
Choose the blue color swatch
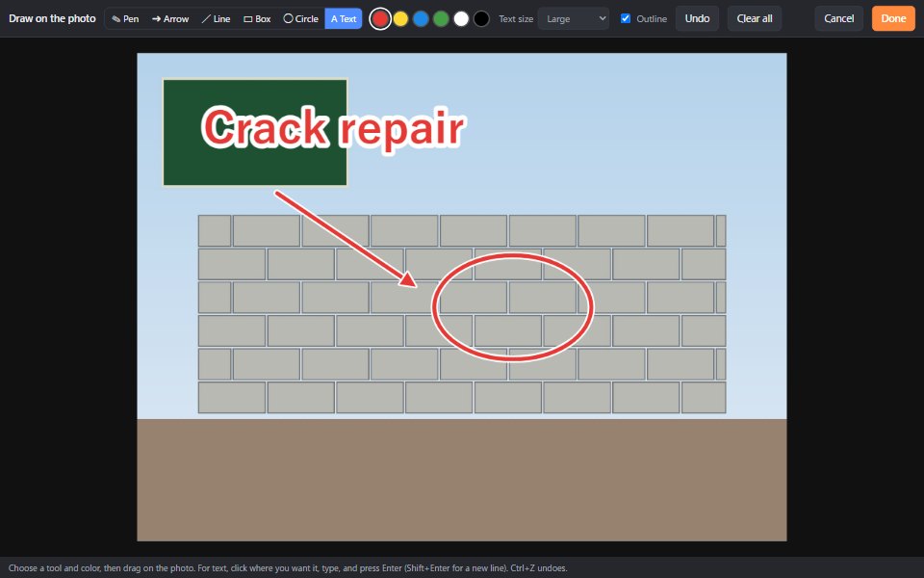pyautogui.click(x=421, y=19)
